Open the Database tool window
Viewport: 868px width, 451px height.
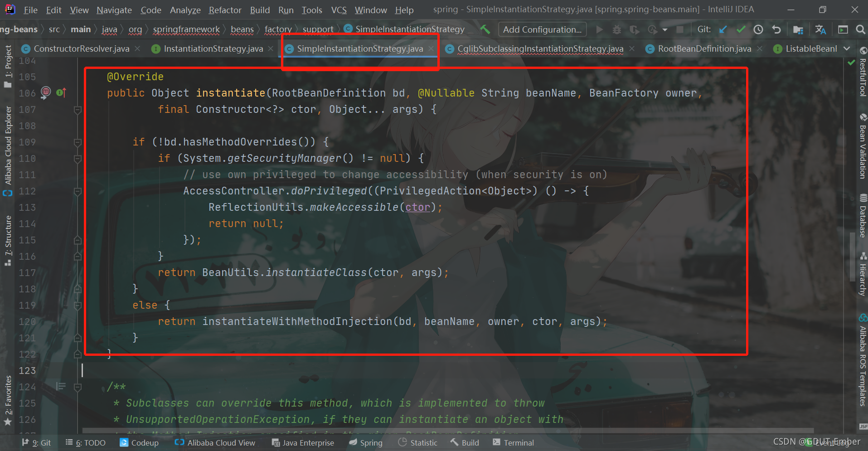863,216
